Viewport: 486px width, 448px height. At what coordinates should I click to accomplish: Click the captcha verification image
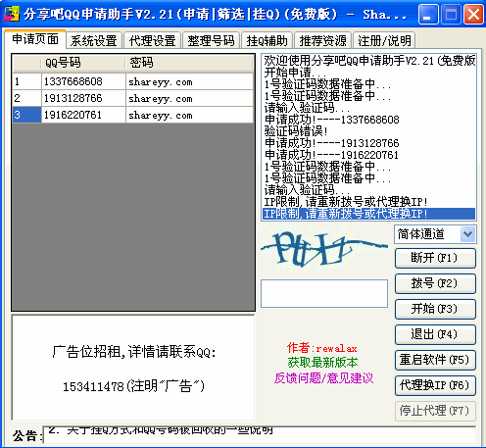point(324,249)
